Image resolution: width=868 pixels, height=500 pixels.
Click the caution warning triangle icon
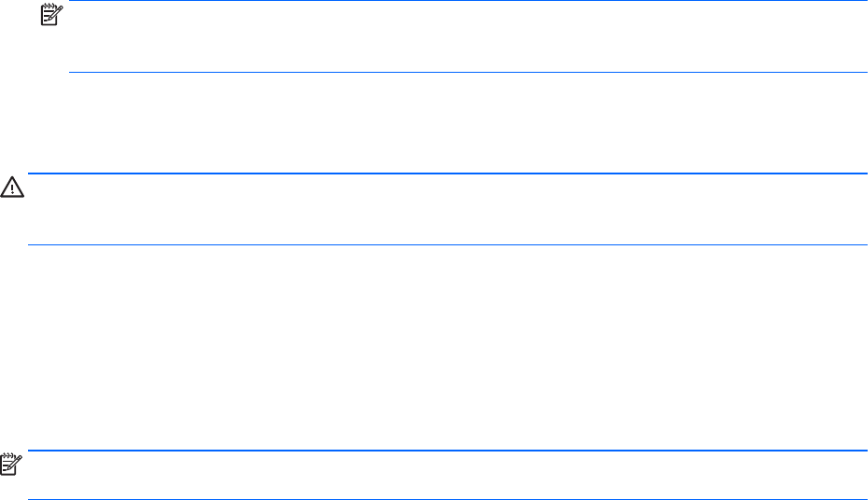[12, 187]
